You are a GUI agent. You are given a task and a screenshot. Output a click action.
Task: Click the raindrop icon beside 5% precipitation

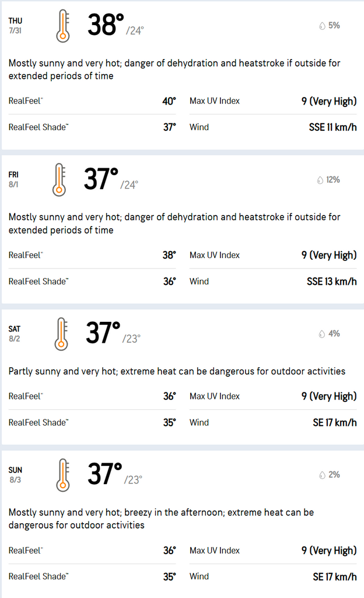[x=322, y=26]
